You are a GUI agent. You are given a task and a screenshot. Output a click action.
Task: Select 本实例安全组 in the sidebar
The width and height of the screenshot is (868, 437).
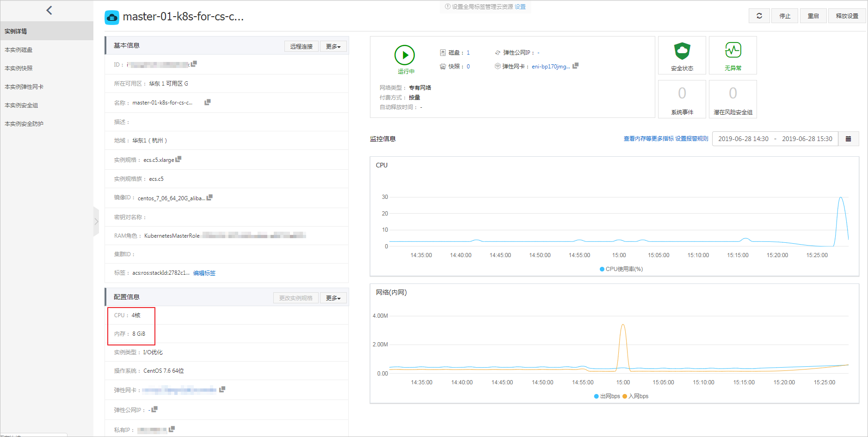[x=21, y=105]
